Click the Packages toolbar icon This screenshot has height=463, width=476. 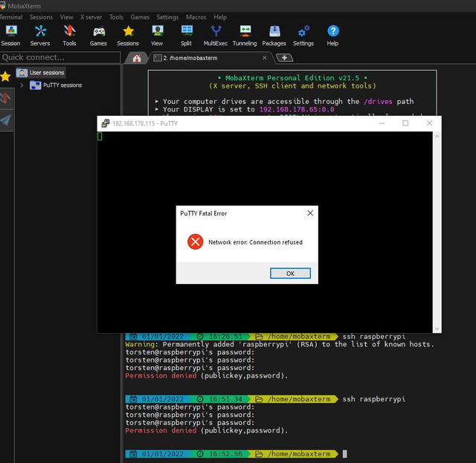(x=274, y=36)
